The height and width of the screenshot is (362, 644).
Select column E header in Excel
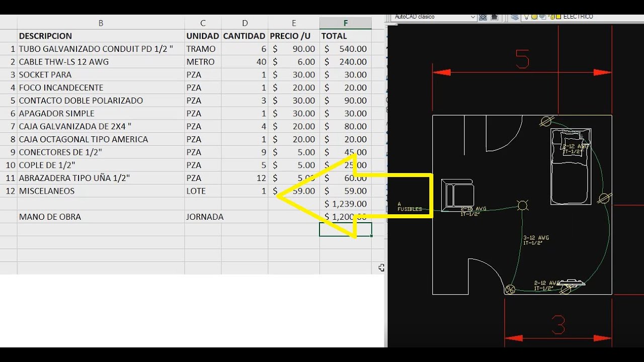click(294, 23)
